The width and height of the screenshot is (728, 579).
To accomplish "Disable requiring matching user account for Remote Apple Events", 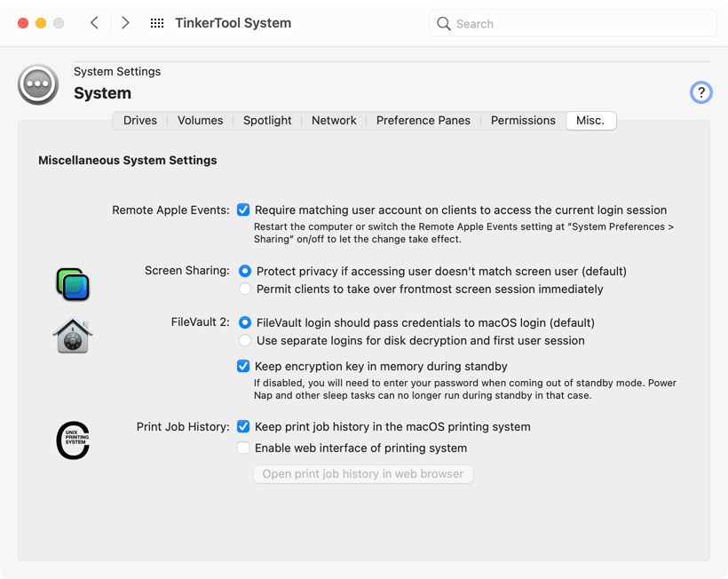I will pyautogui.click(x=243, y=210).
